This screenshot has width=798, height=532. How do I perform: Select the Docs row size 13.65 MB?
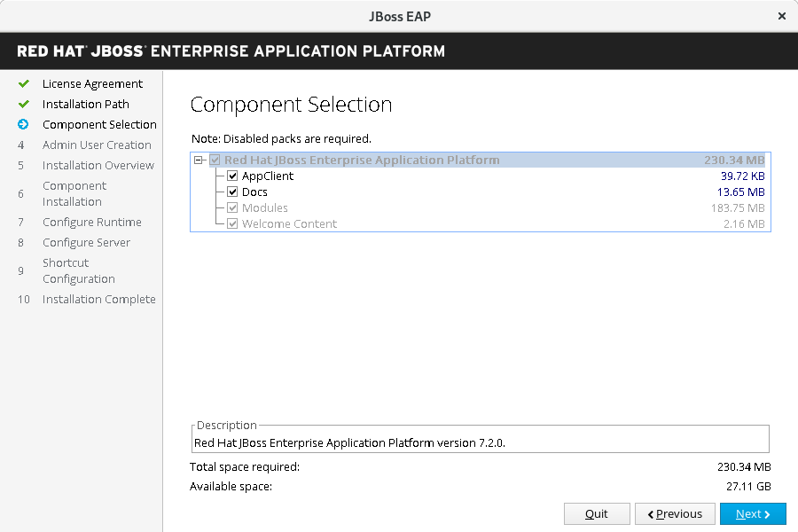point(740,192)
